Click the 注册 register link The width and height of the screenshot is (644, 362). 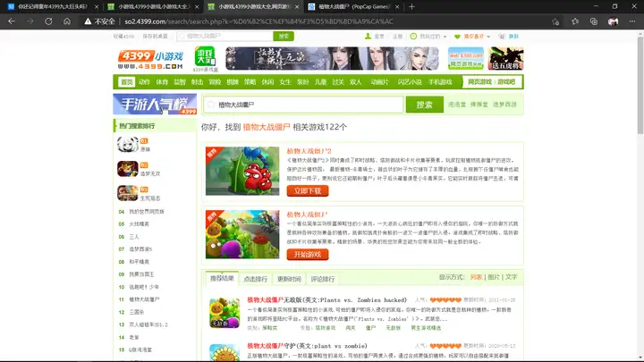pos(397,36)
